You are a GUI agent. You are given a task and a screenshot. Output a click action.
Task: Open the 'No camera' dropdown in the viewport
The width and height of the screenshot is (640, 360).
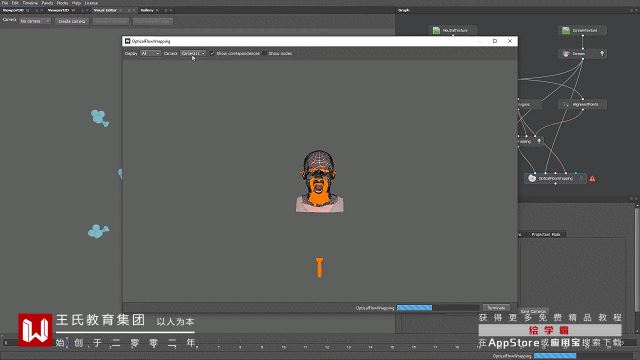(x=35, y=21)
